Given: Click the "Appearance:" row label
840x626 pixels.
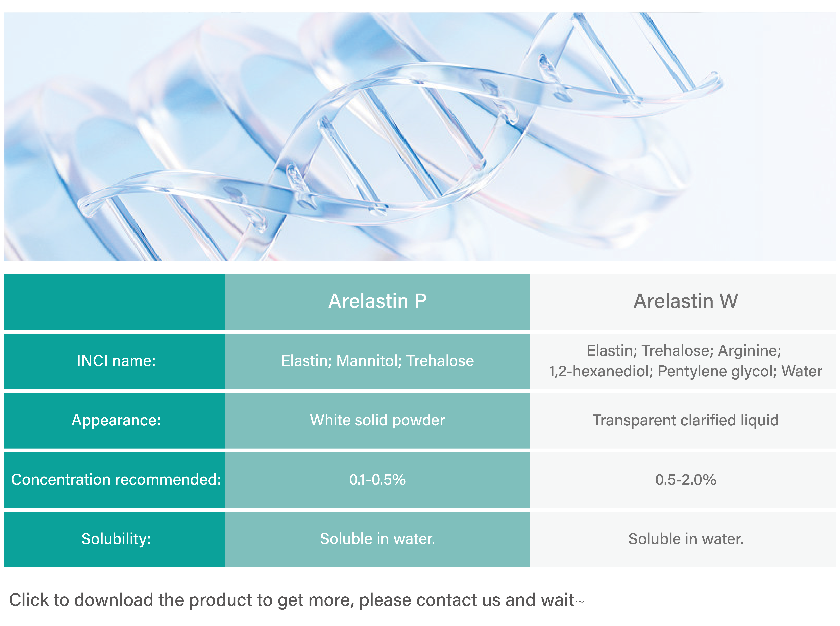Looking at the screenshot, I should (x=116, y=420).
